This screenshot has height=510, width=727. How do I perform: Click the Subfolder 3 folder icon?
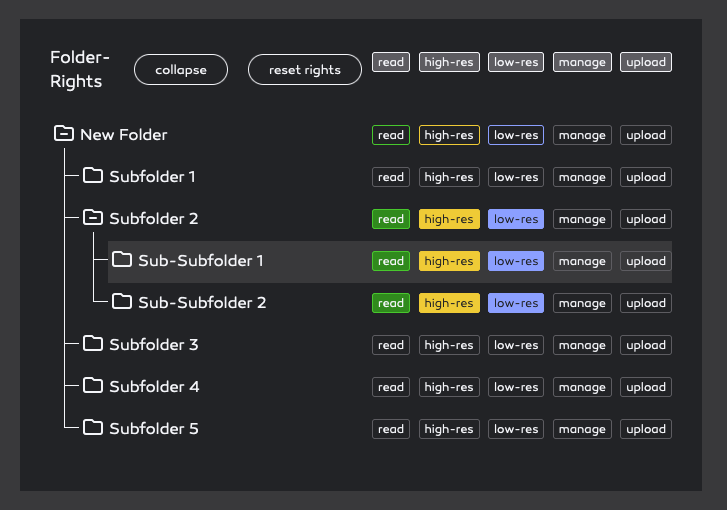point(93,344)
